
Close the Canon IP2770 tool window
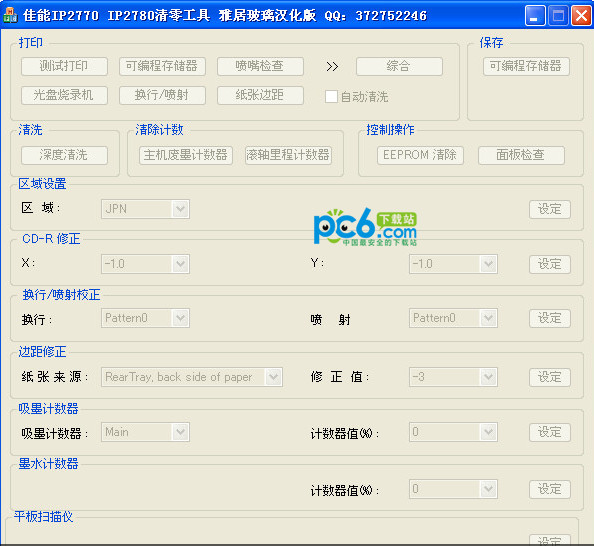click(x=581, y=16)
